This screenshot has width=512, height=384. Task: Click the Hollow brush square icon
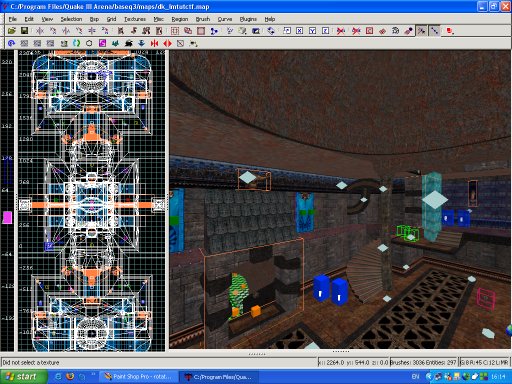[x=201, y=31]
